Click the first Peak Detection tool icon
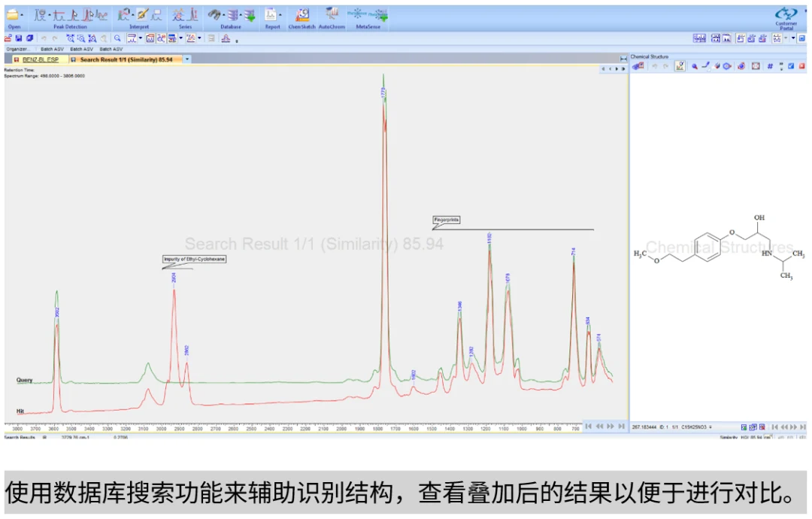The height and width of the screenshot is (519, 812). coord(40,15)
